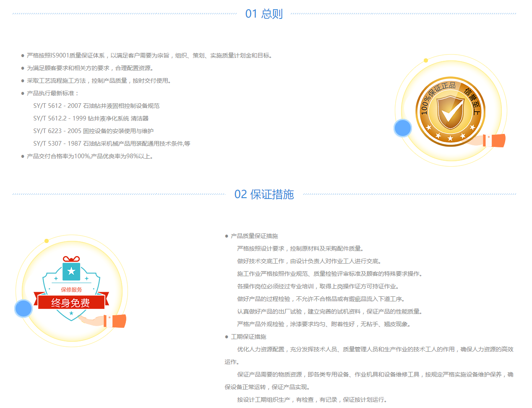Click the gold shield checkmark badge
Image resolution: width=532 pixels, height=408 pixels.
point(450,112)
